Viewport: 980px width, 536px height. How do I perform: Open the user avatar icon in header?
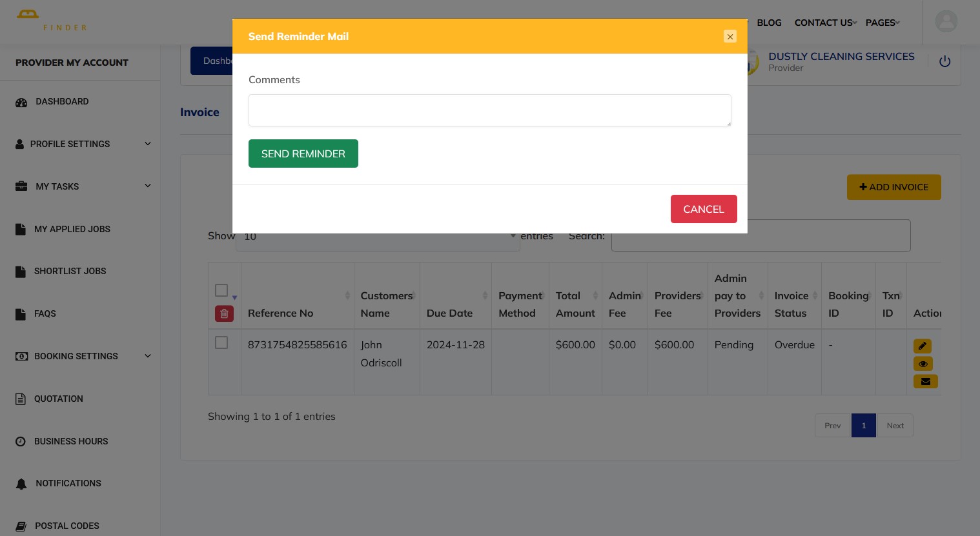pyautogui.click(x=946, y=22)
